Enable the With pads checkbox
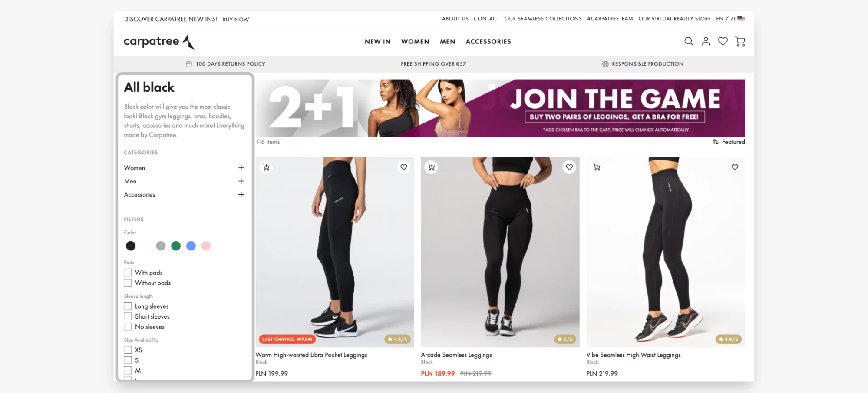 128,273
